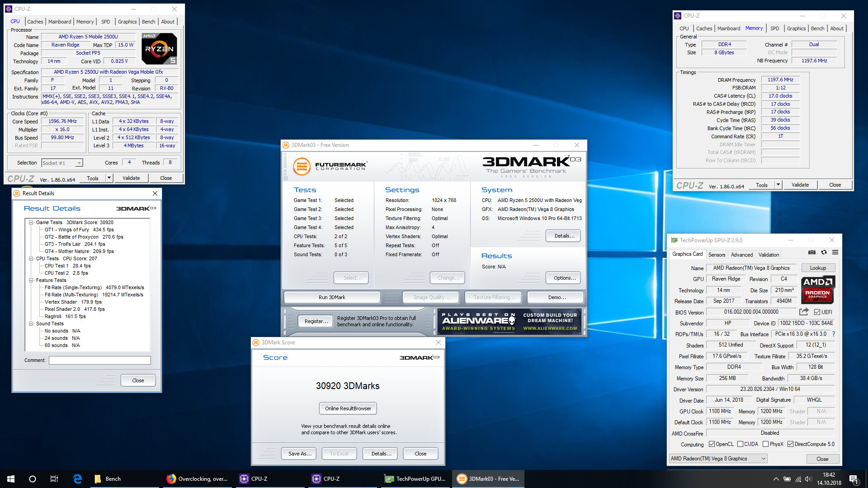The width and height of the screenshot is (868, 488).
Task: Toggle the CUDA checkbox
Action: pos(740,444)
